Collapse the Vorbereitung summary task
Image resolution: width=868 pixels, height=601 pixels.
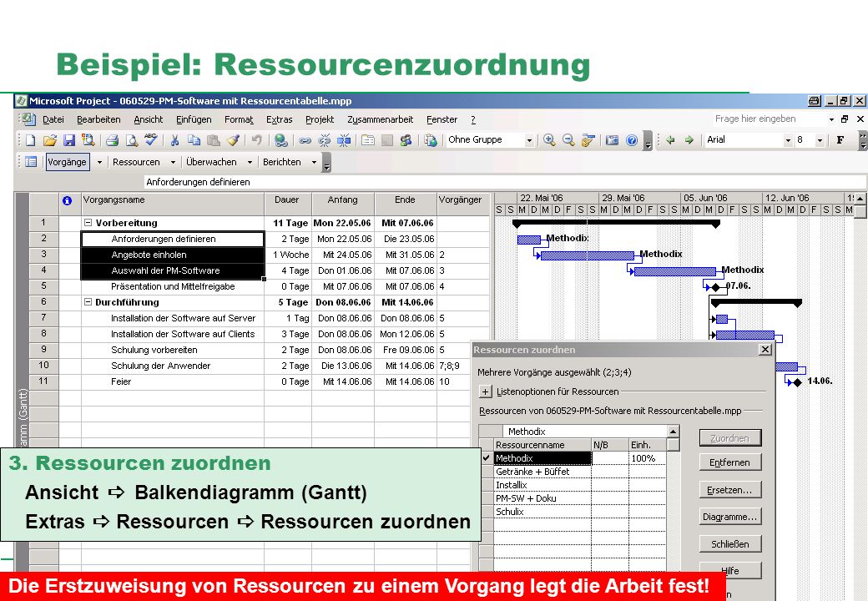tap(88, 223)
